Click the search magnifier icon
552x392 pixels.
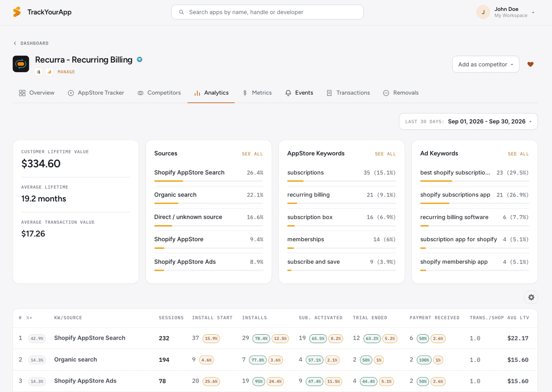click(x=181, y=12)
